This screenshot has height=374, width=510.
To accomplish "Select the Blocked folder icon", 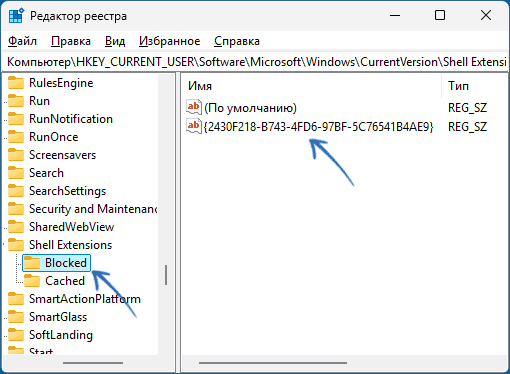I will pos(32,263).
